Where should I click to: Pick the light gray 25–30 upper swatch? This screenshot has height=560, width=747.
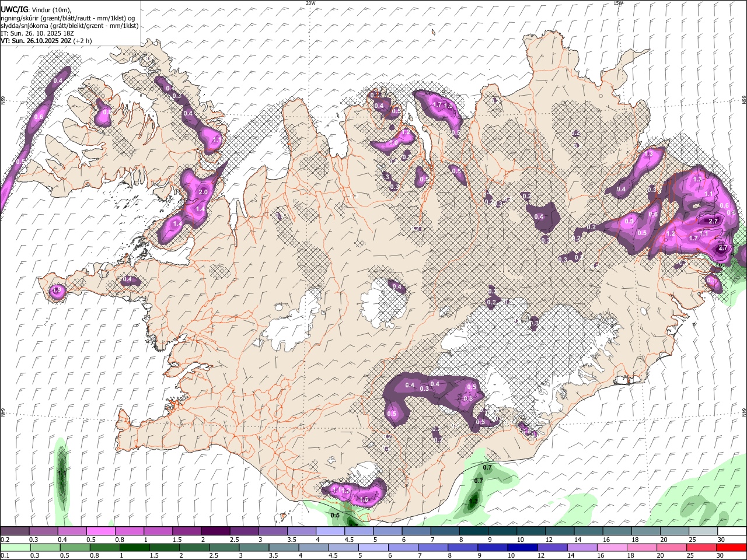pos(703,531)
